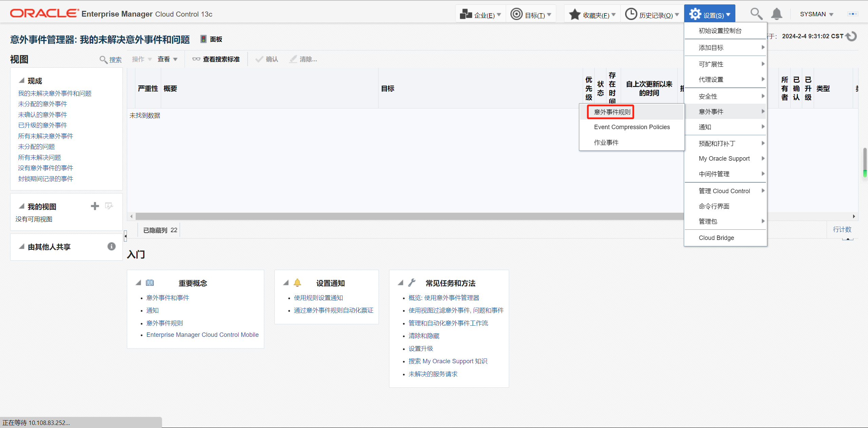
Task: Select 意外事件规则 submenu entry
Action: pyautogui.click(x=612, y=112)
